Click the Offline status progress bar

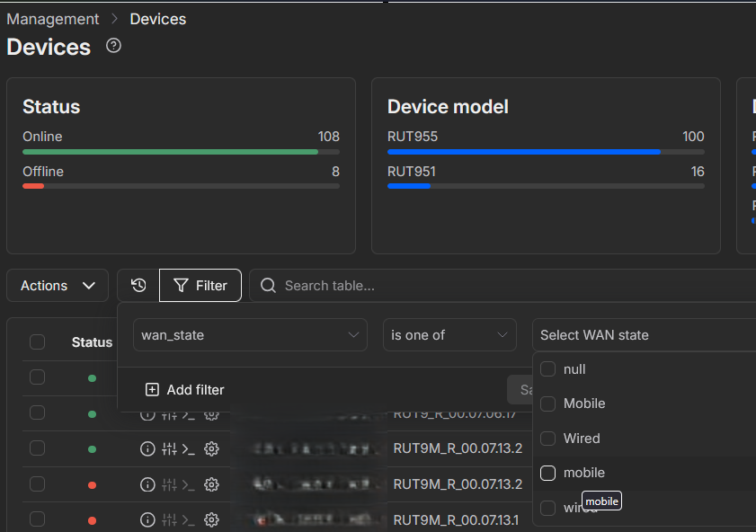click(x=181, y=186)
